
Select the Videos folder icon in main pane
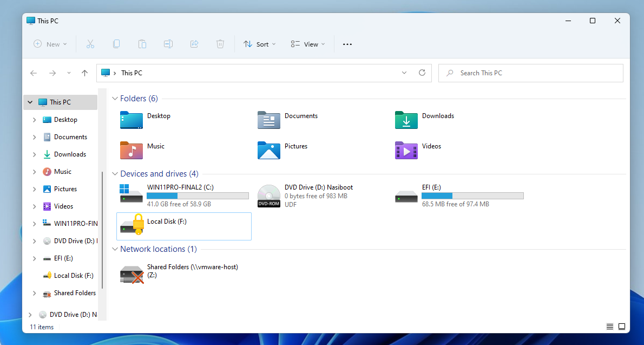click(406, 150)
